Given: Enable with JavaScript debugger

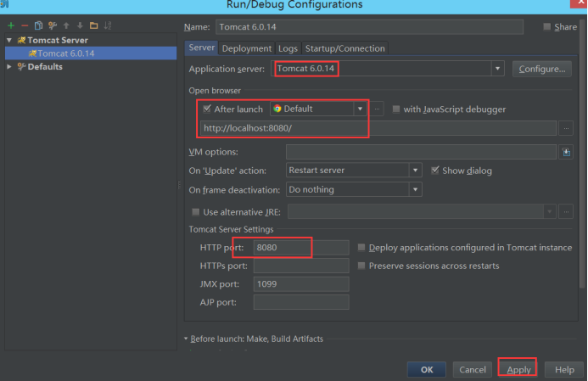Looking at the screenshot, I should pos(396,109).
